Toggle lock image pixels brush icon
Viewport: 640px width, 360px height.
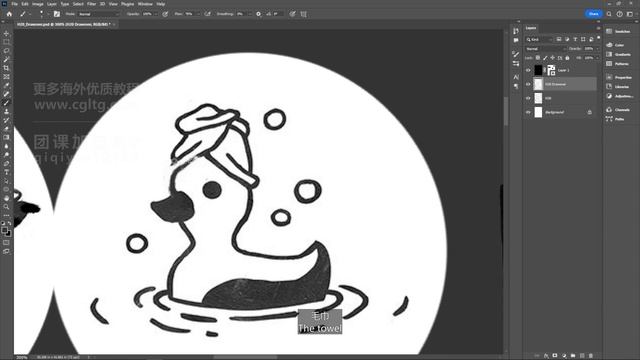pos(545,58)
